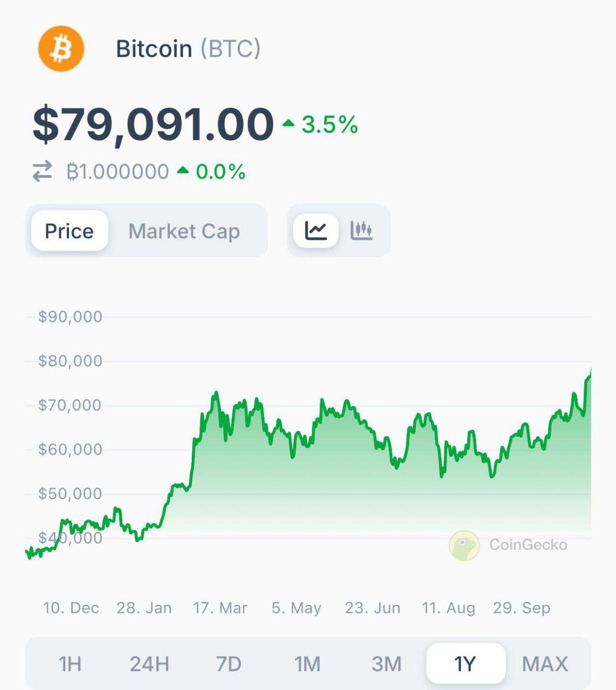The width and height of the screenshot is (616, 690).
Task: Click the Bitcoin (BTC) title text
Action: click(189, 49)
